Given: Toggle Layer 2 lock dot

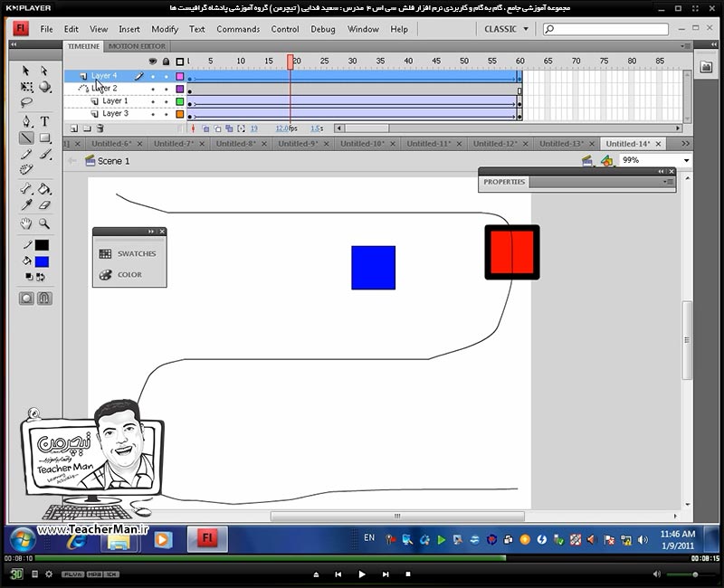Looking at the screenshot, I should pyautogui.click(x=167, y=89).
